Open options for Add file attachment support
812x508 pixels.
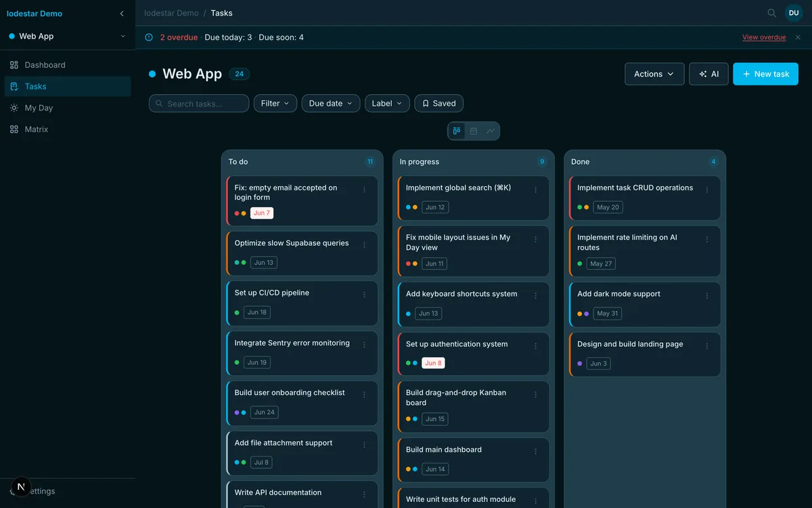364,444
